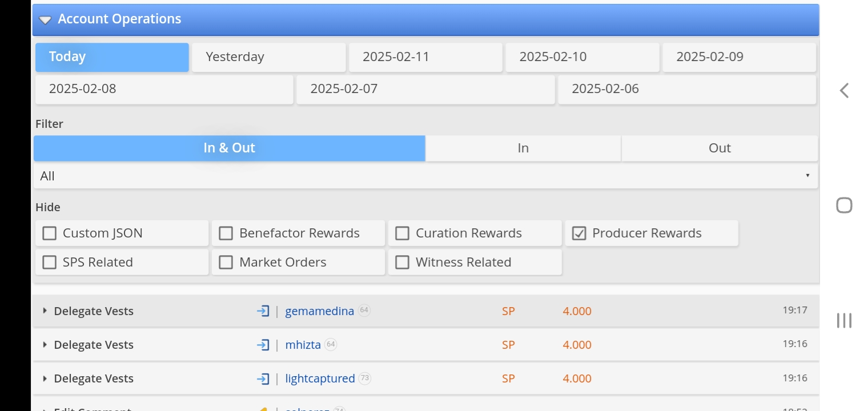Viewport: 868px width, 411px height.
Task: Click incoming delegation icon beside mhizta
Action: 263,345
